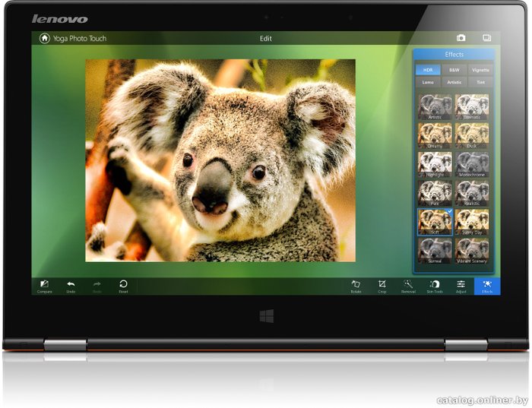Apply the Dreamy effect thumbnail
The width and height of the screenshot is (532, 408).
[x=435, y=135]
